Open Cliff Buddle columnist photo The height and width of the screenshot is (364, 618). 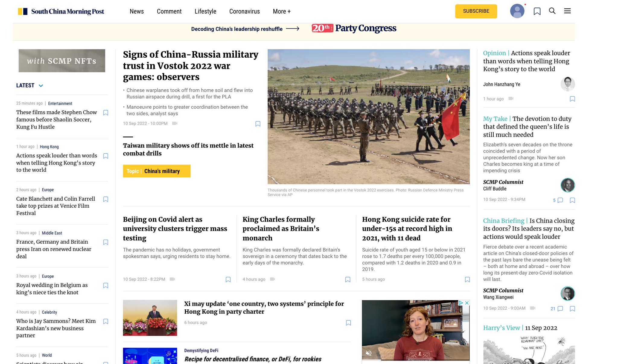click(568, 185)
